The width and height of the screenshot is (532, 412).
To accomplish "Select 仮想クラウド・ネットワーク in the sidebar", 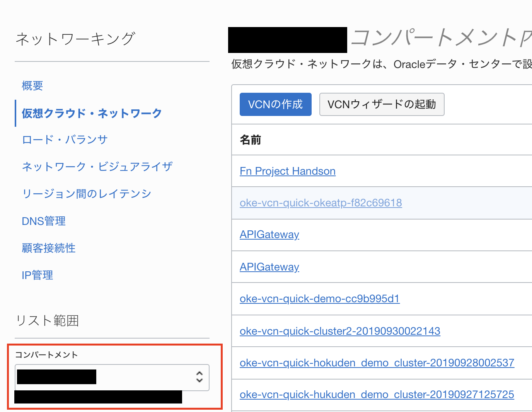I will point(92,113).
